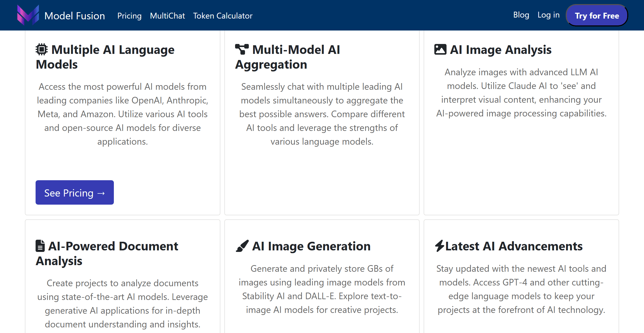Image resolution: width=644 pixels, height=333 pixels.
Task: Open the MultiChat navigation link
Action: tap(167, 16)
